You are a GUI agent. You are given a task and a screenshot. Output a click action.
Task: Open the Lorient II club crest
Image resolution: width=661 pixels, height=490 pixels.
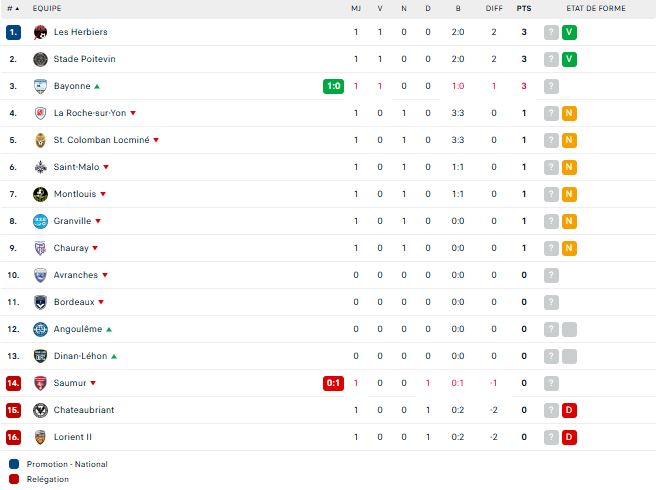(x=40, y=437)
